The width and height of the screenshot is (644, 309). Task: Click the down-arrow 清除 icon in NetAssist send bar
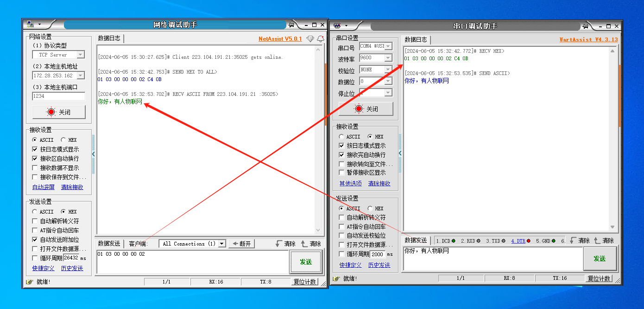pyautogui.click(x=278, y=244)
